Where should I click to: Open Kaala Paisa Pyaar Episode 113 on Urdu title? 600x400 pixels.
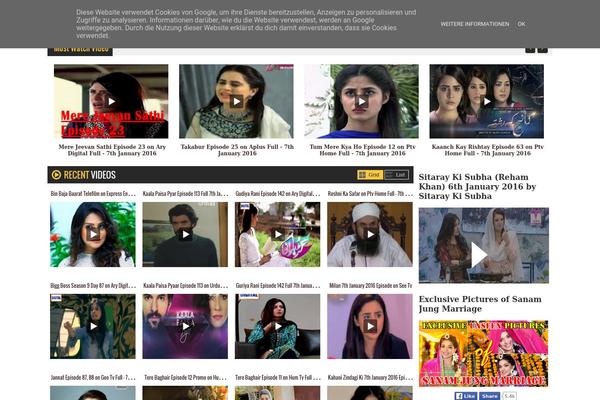click(186, 286)
